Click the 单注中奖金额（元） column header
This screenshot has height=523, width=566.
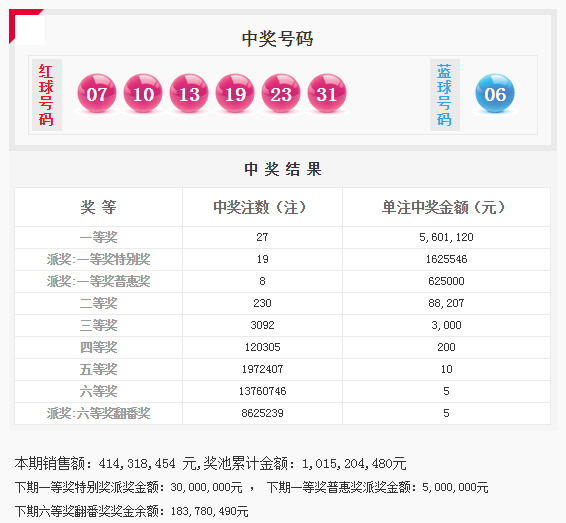click(x=443, y=207)
